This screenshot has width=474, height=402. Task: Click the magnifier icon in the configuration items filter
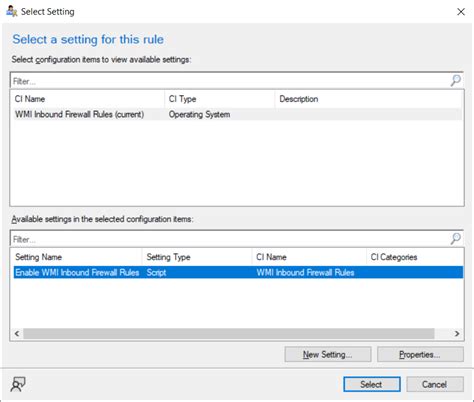pos(456,81)
